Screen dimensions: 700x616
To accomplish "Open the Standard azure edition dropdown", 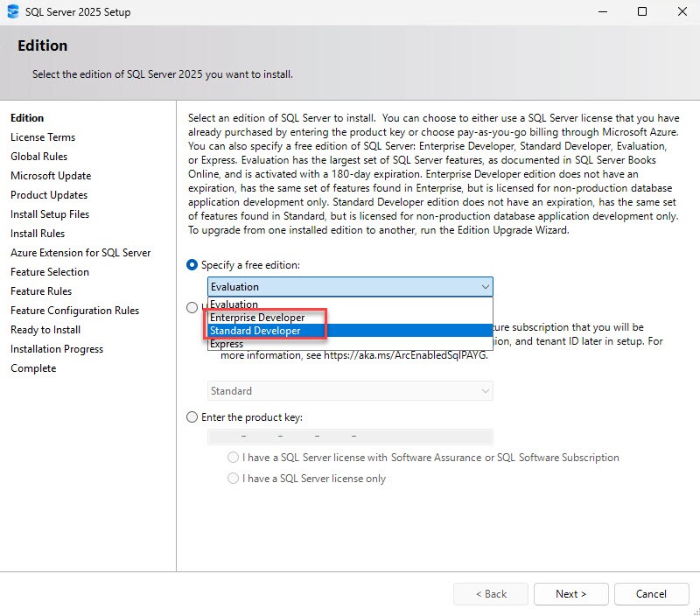I will (x=349, y=390).
